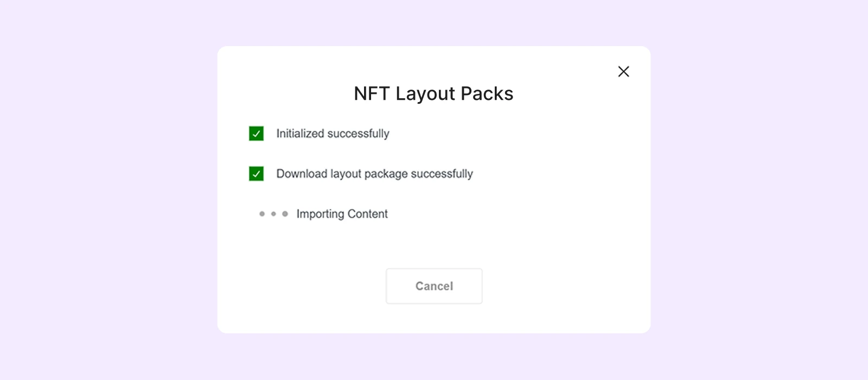Click the "NFT Layout Packs" heading
868x380 pixels.
[433, 94]
